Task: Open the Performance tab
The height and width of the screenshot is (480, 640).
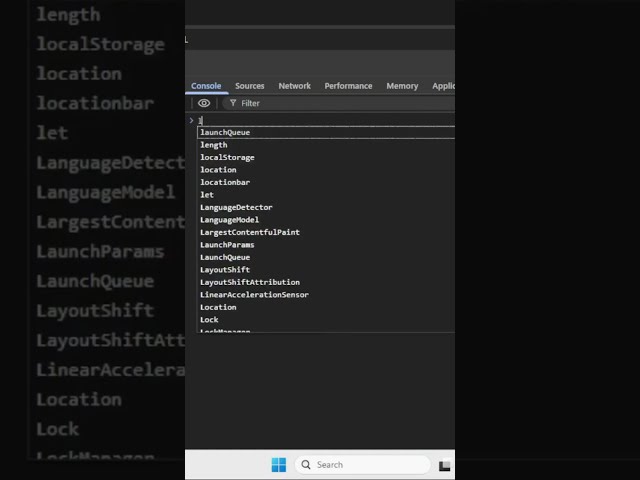Action: 348,86
